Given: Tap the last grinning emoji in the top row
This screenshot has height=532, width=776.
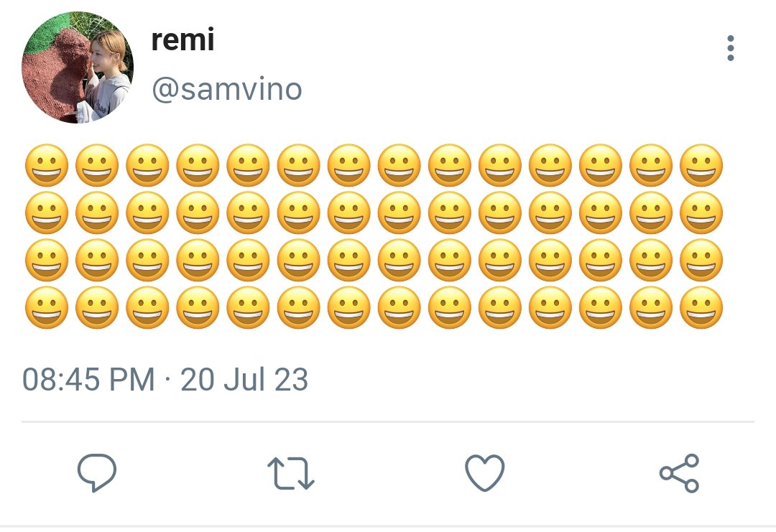Looking at the screenshot, I should coord(701,165).
